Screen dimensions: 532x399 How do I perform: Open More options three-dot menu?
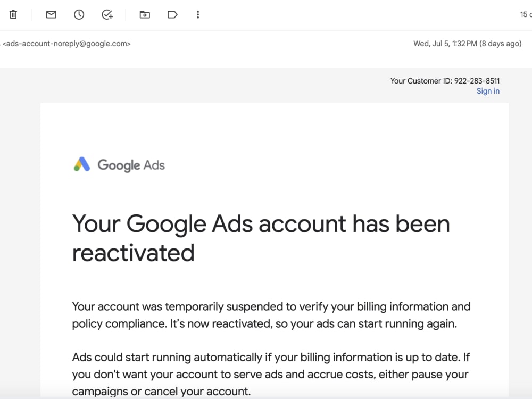[198, 15]
